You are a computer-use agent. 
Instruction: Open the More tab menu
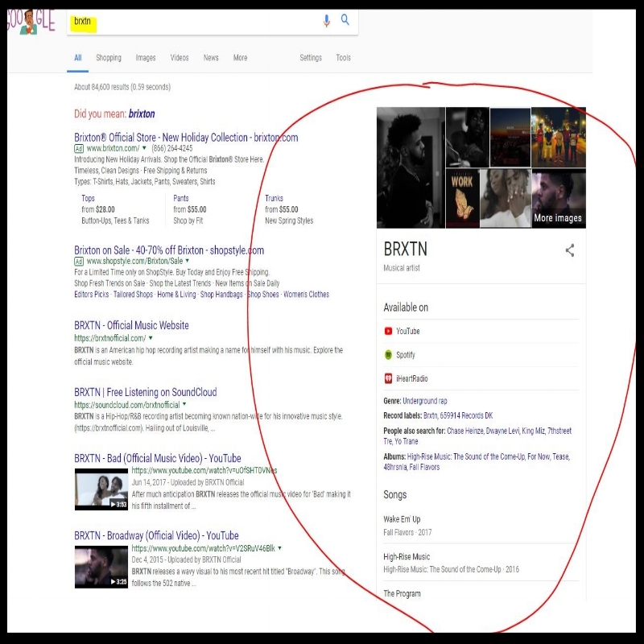(240, 57)
